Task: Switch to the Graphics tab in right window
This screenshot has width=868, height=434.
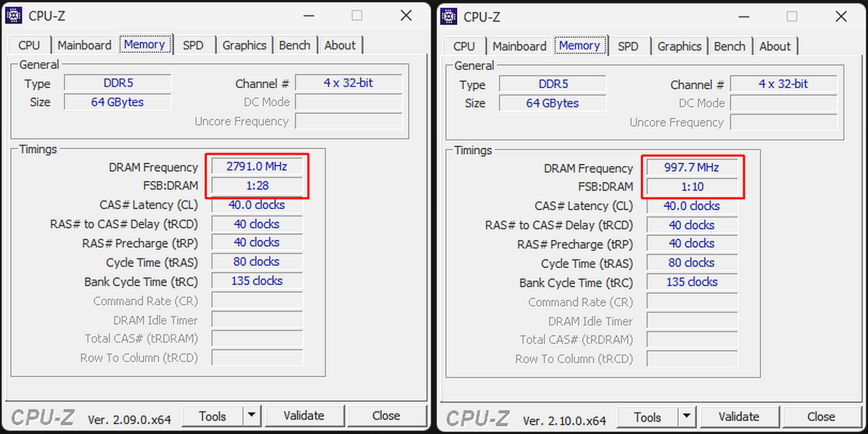Action: [x=679, y=46]
